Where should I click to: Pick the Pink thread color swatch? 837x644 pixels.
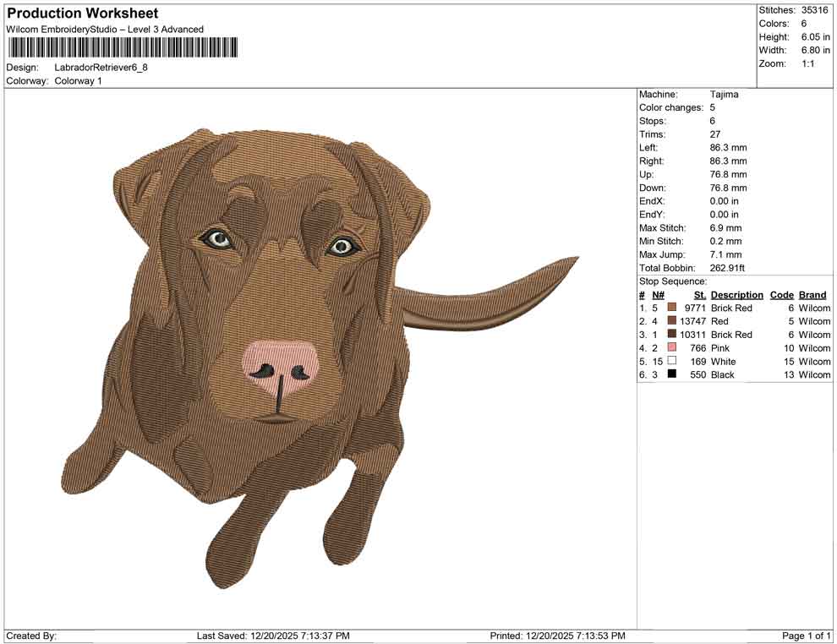pos(672,348)
